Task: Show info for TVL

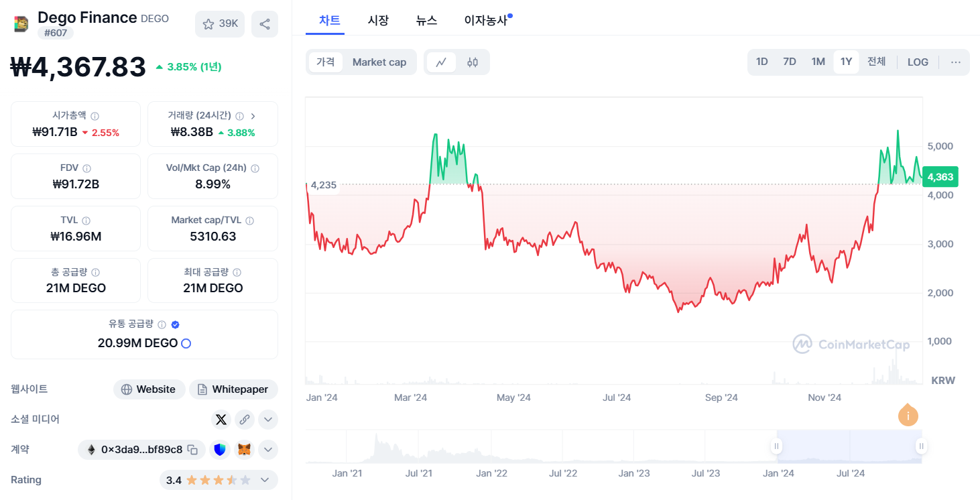Action: click(x=86, y=221)
